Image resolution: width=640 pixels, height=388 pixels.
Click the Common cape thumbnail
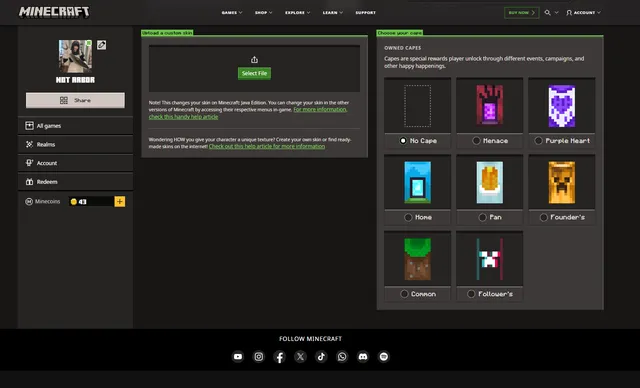(418, 259)
